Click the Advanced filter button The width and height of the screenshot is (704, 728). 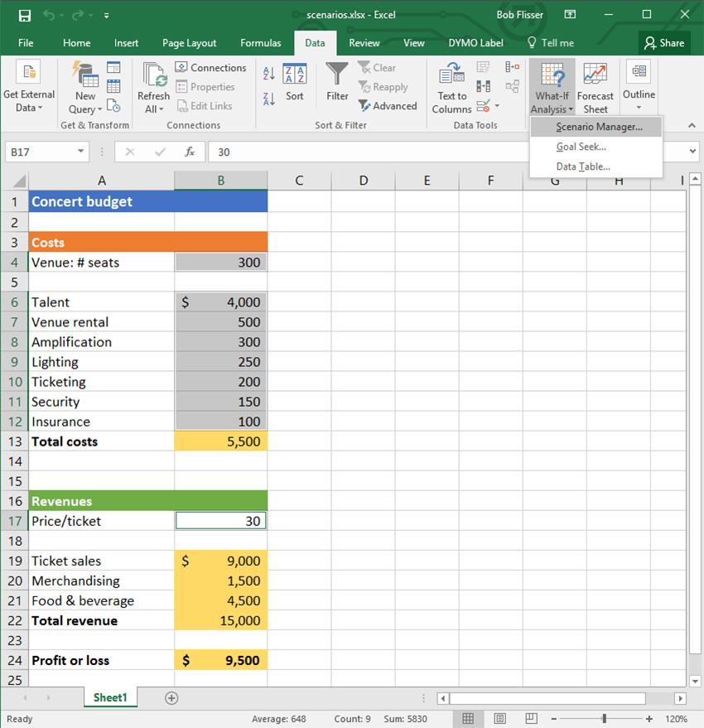pyautogui.click(x=388, y=106)
